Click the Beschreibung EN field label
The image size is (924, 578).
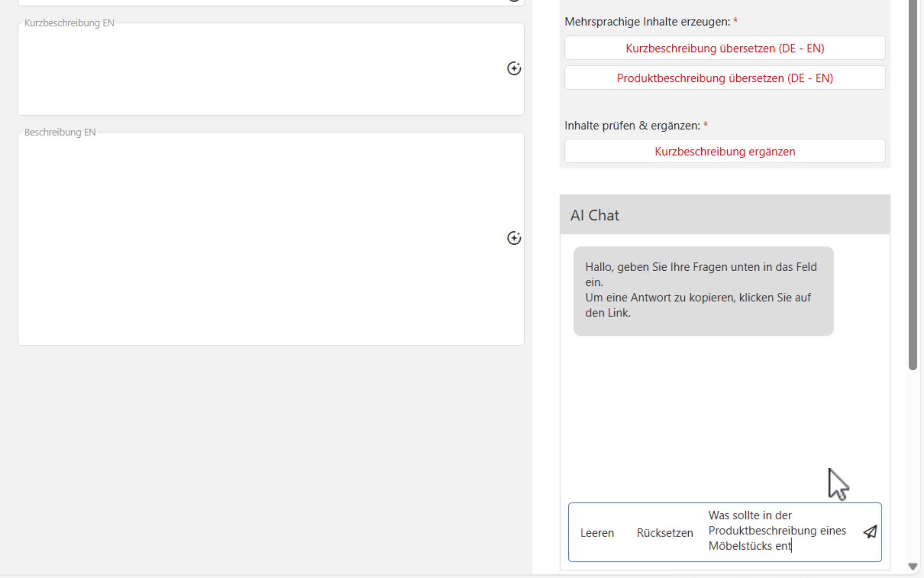[60, 132]
